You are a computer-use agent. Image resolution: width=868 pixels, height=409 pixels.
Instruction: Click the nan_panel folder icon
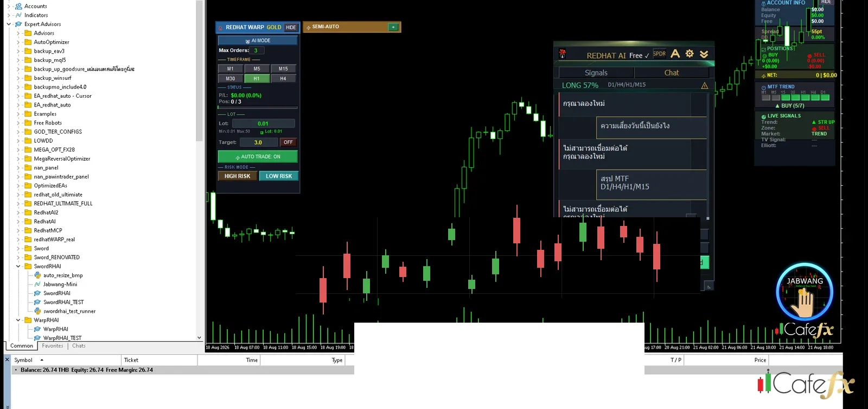click(x=28, y=168)
